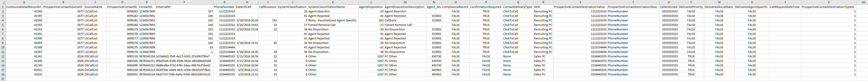This screenshot has width=868, height=81.
Task: Select column A header
Action: [24, 2]
